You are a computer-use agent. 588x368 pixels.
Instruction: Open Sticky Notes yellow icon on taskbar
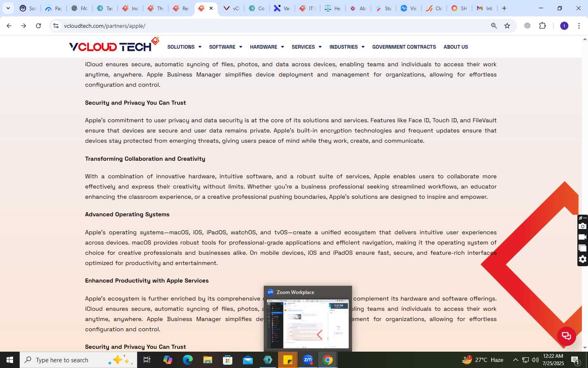click(x=288, y=360)
